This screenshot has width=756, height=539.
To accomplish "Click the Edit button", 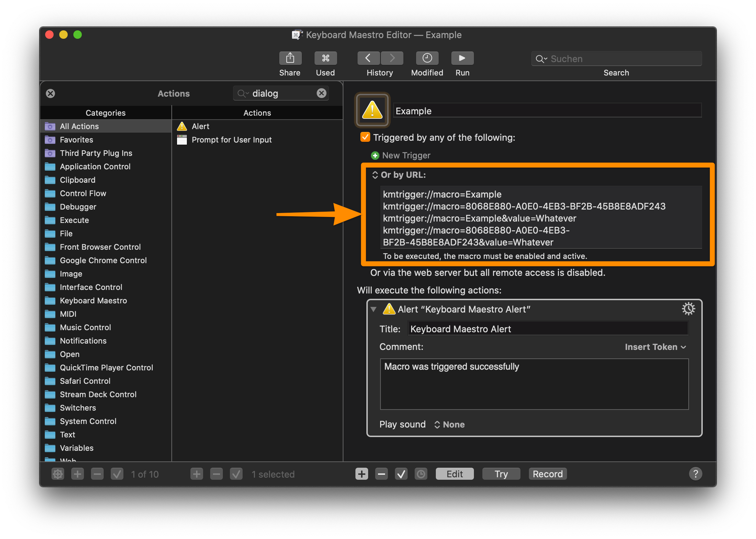I will pos(455,474).
